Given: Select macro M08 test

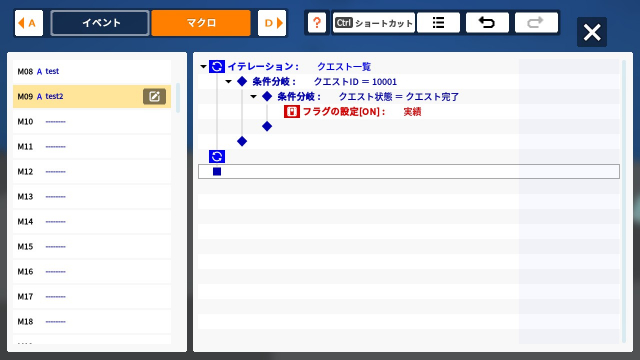Looking at the screenshot, I should 92,71.
